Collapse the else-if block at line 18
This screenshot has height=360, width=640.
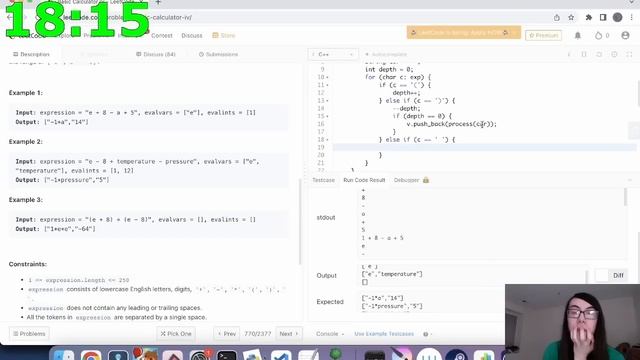(x=327, y=140)
